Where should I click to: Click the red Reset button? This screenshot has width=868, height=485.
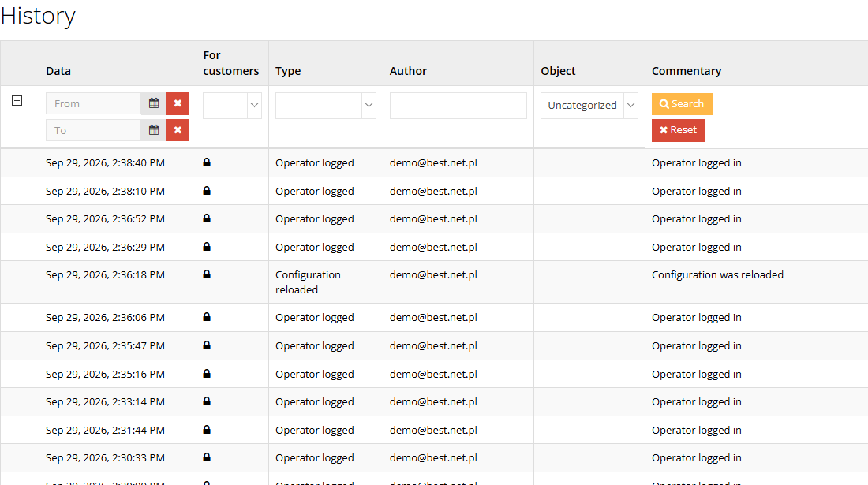point(678,130)
